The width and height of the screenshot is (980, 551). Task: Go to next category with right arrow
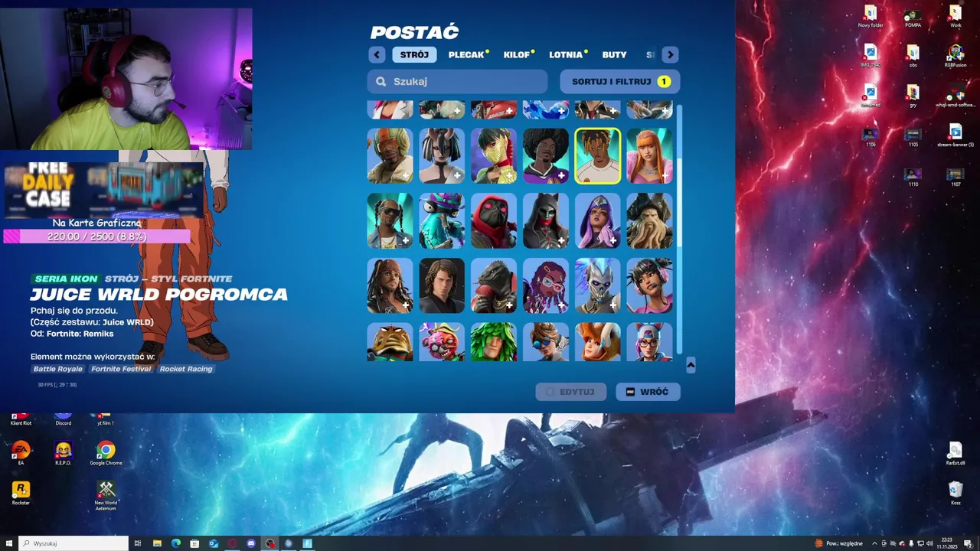tap(670, 54)
